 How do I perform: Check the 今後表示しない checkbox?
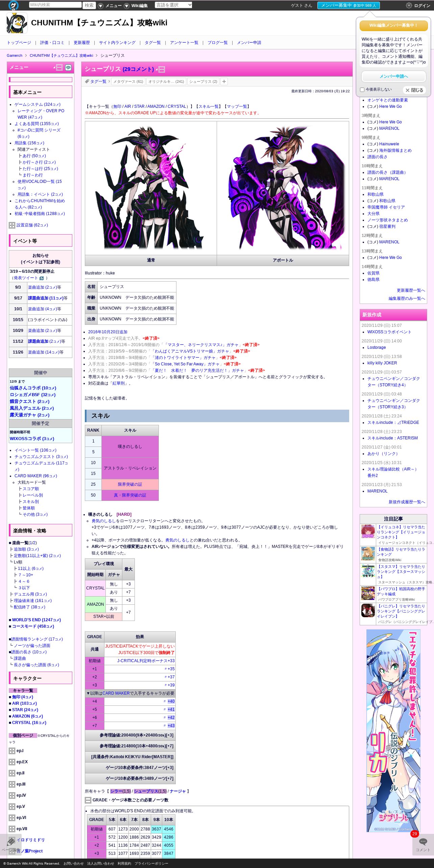362,90
